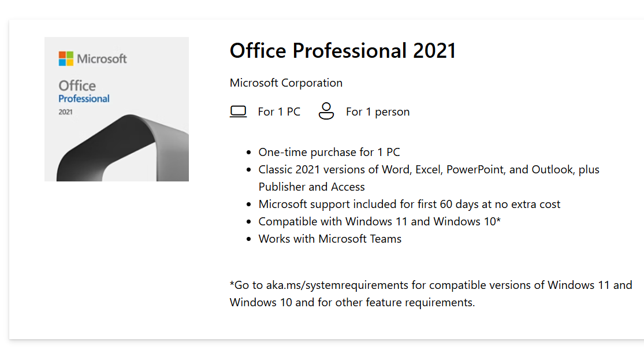
Task: Click the 'Microsoft' wordmark on box art
Action: point(102,59)
